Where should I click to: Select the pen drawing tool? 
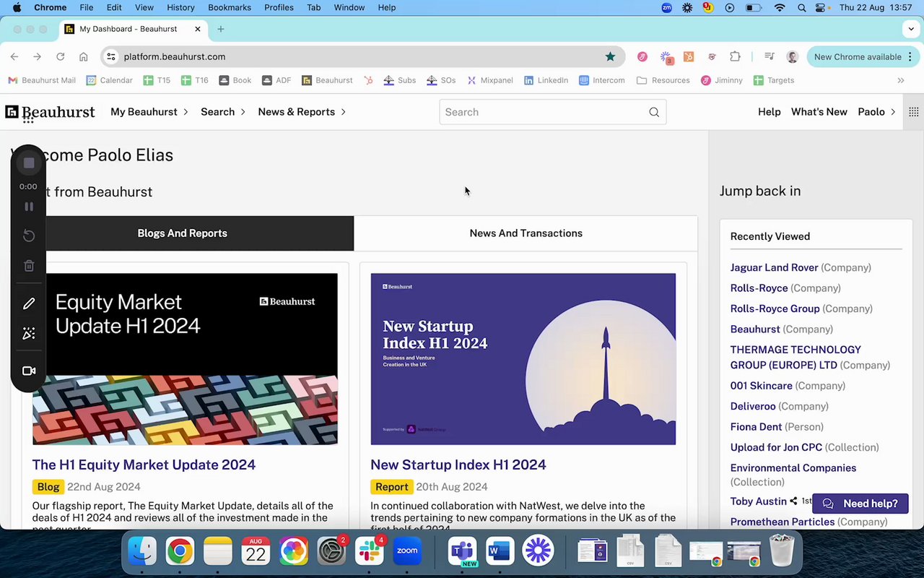click(29, 303)
